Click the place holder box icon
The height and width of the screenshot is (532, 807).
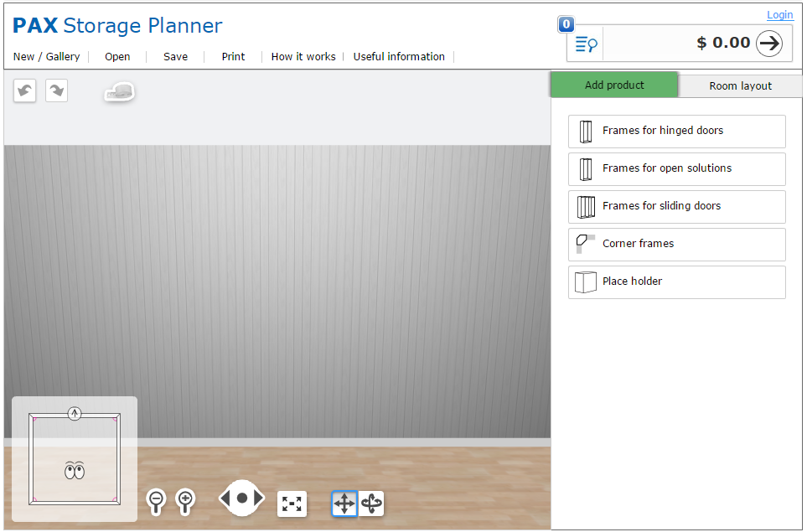tap(586, 282)
